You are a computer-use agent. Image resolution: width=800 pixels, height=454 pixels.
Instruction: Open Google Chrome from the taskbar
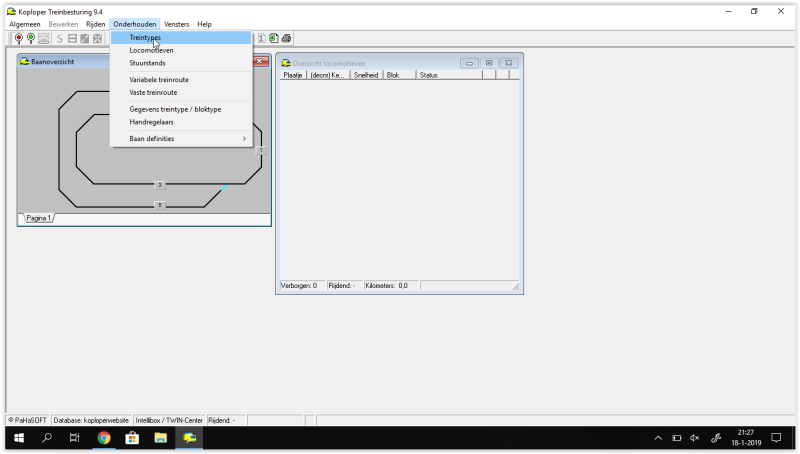(103, 438)
